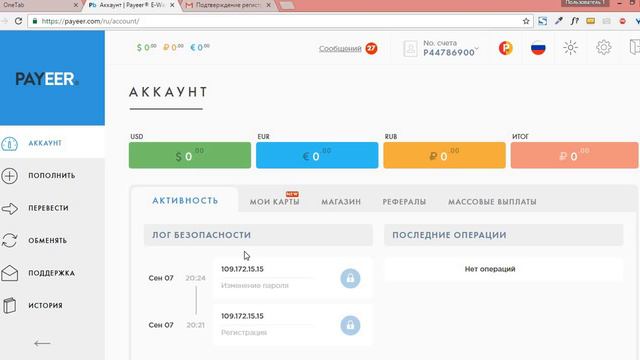Screen dimensions: 640x360
Task: Expand the account number dropdown arrow
Action: [x=476, y=49]
